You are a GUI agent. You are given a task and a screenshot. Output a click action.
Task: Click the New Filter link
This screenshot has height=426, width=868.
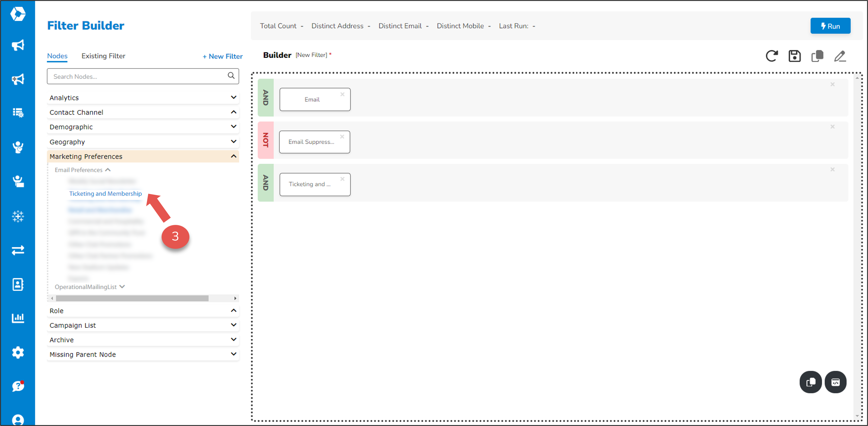tap(222, 56)
